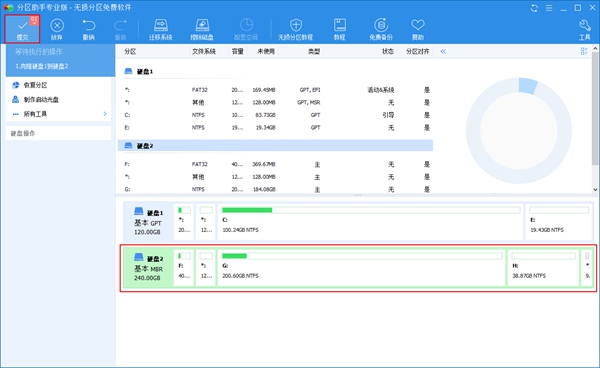
Task: Open the hamburger menu in title bar
Action: [x=549, y=8]
